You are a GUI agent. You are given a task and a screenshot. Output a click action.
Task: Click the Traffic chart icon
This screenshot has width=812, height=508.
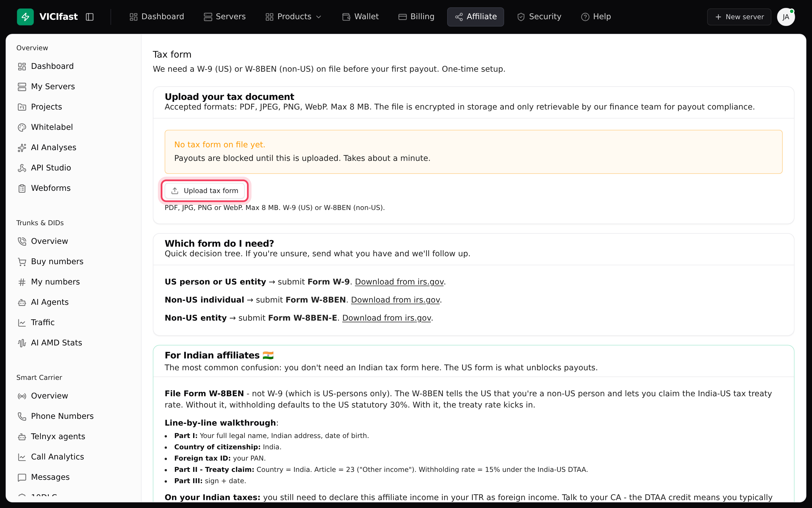pos(22,323)
